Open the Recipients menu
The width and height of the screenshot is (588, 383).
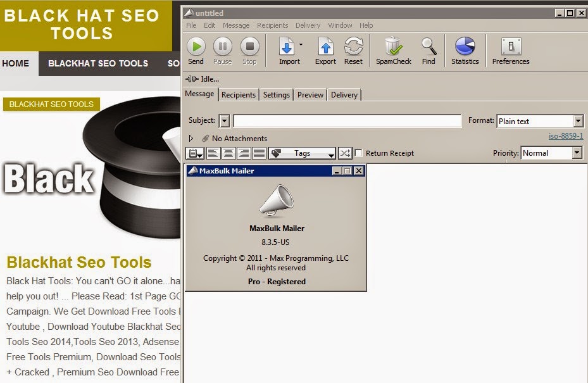click(x=272, y=25)
